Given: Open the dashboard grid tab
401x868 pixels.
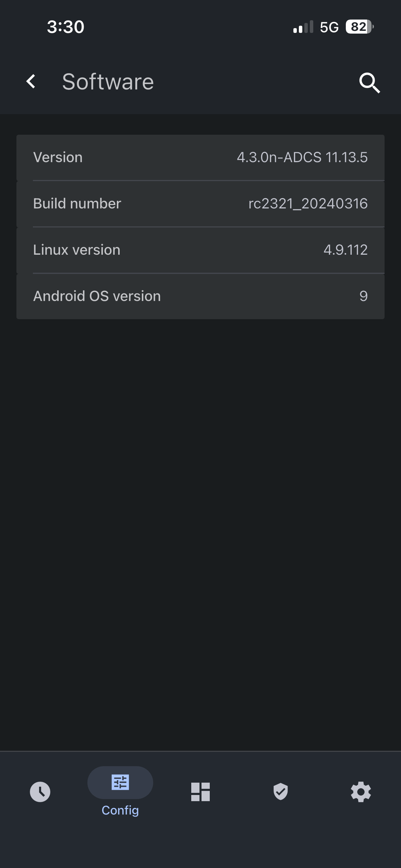Looking at the screenshot, I should (200, 792).
